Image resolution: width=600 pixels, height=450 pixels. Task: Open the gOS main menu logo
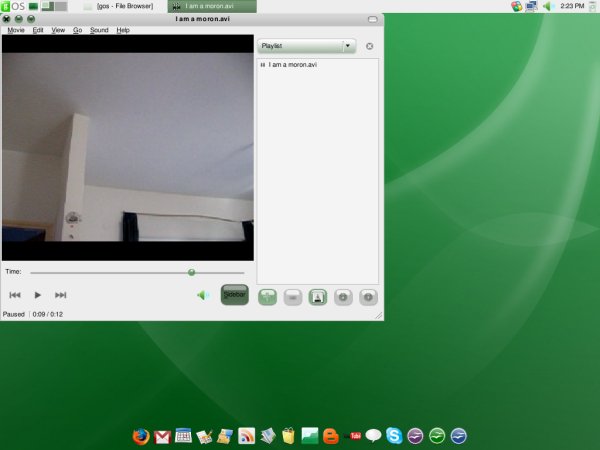[13, 6]
